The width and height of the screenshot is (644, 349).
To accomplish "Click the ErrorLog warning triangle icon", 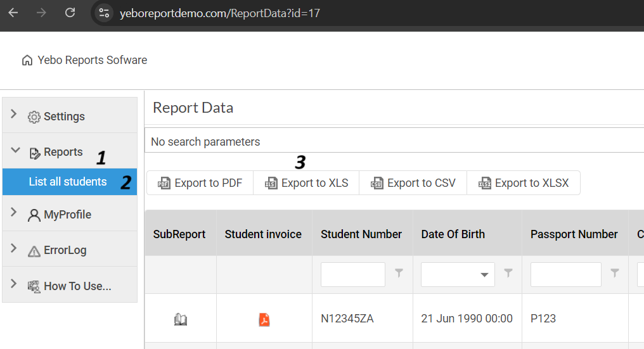I will click(34, 251).
